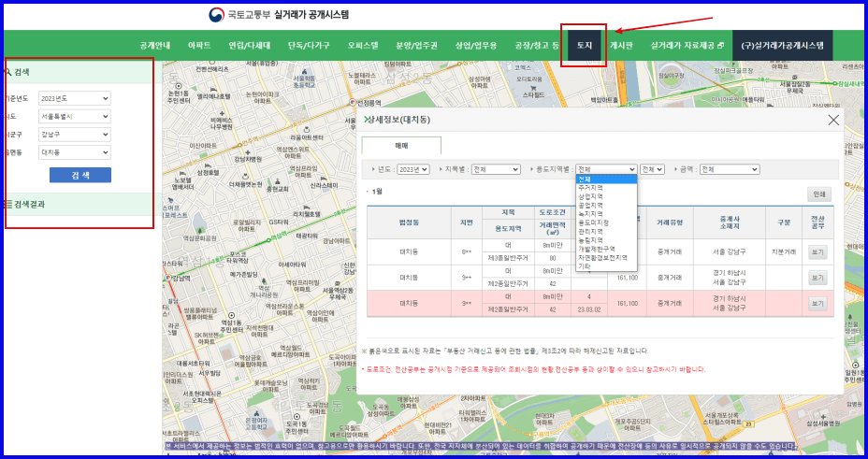Click the 국토교통부 emblem logo
This screenshot has width=868, height=459.
[x=216, y=15]
